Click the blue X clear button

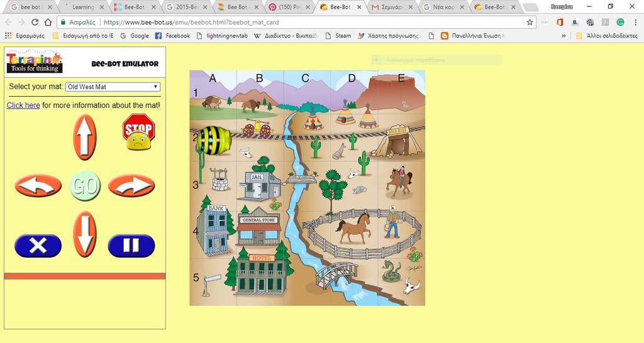click(x=38, y=246)
